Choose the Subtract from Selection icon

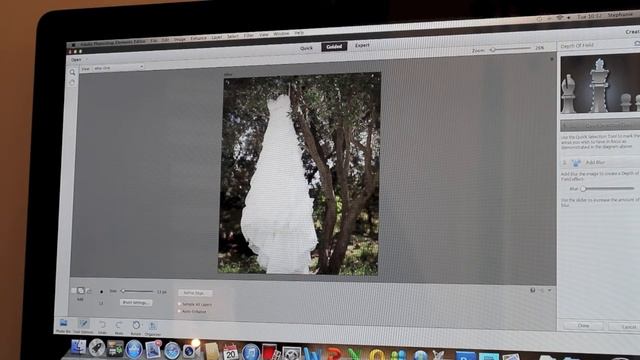(x=89, y=291)
